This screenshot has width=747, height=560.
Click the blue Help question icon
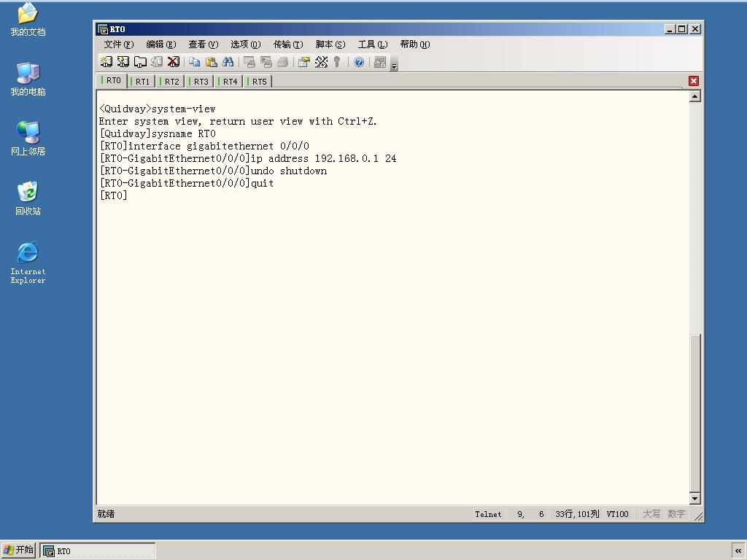359,62
